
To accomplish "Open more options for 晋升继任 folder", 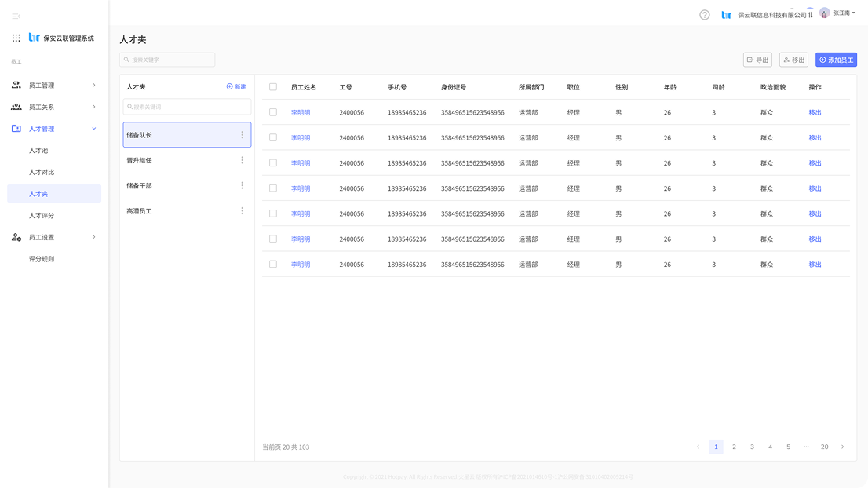I will tap(242, 160).
